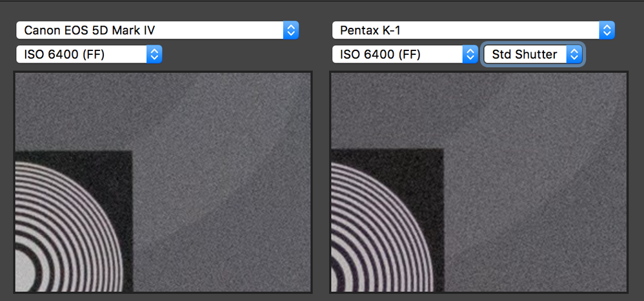
Task: Click the blue arrows on the Pentax ISO selector
Action: tap(470, 54)
